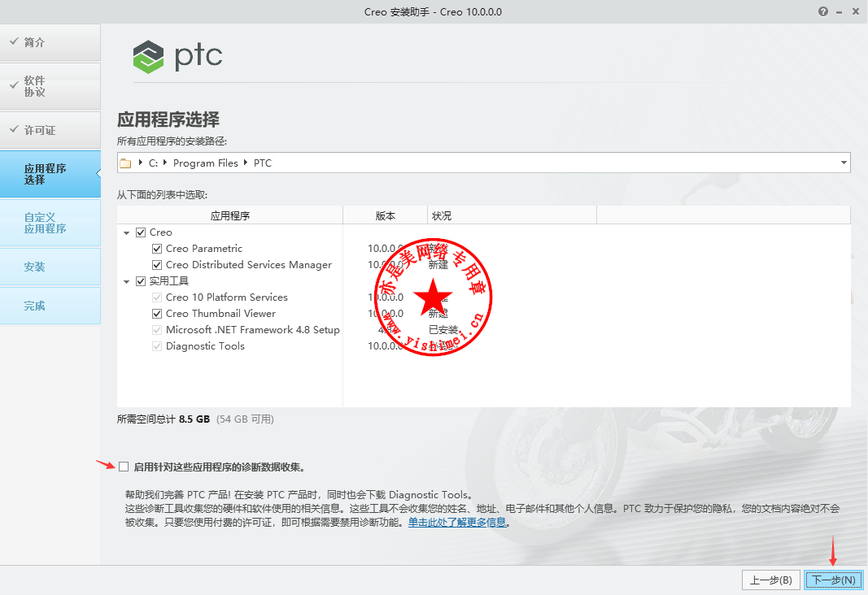This screenshot has width=868, height=595.
Task: Enable 启用针对这些应用程序的诊断数据收集 checkbox
Action: 124,467
